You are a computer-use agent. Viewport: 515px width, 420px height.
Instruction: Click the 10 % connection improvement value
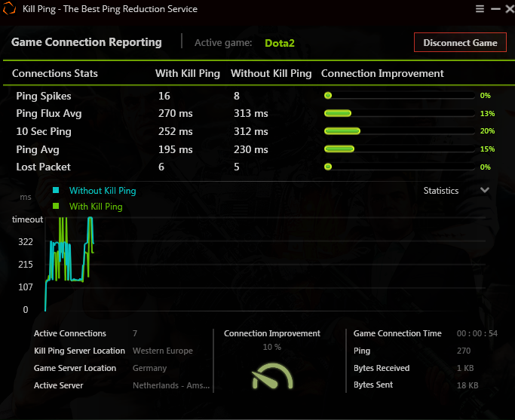[272, 347]
